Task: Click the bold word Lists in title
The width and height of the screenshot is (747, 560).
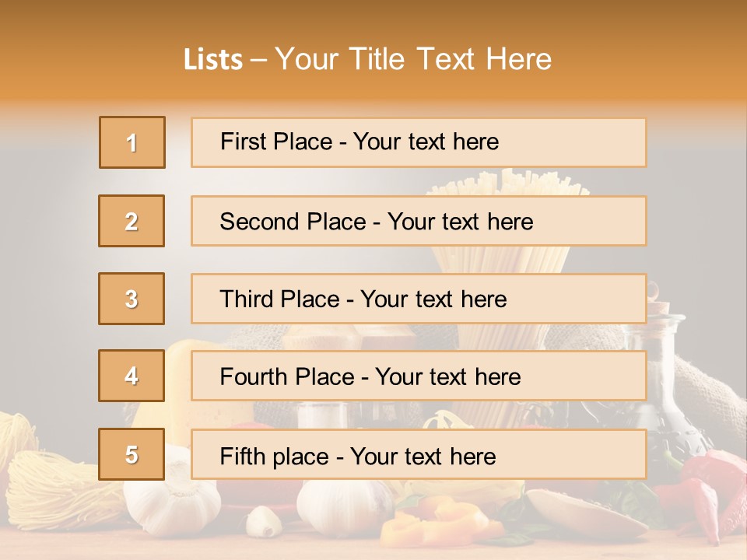Action: point(213,60)
